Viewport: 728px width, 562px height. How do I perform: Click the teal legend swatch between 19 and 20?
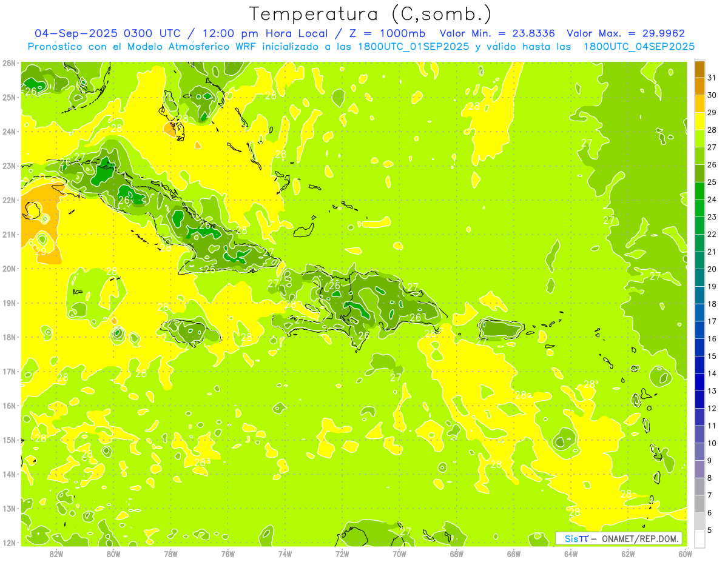(x=699, y=278)
